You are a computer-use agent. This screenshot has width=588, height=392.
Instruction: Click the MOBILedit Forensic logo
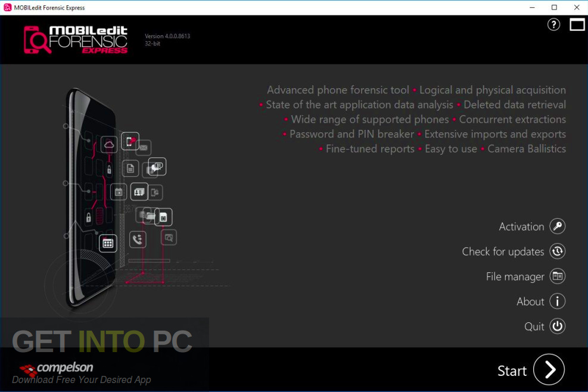tap(74, 39)
